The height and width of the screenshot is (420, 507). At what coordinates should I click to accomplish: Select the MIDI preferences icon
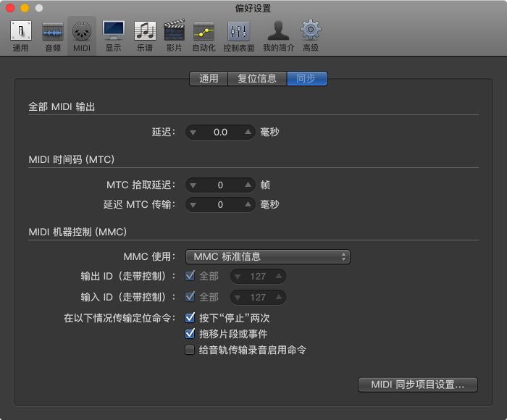coord(82,36)
